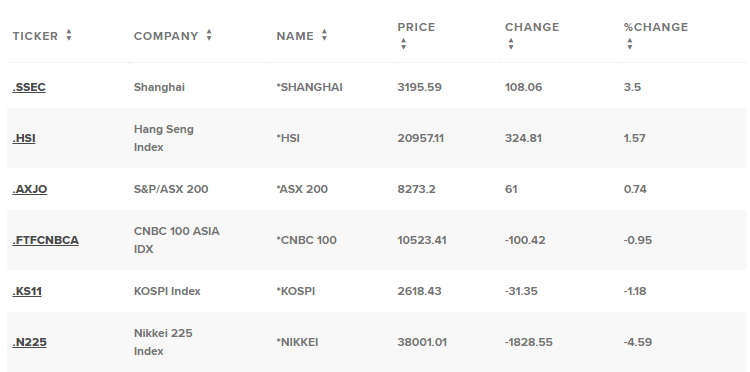750x372 pixels.
Task: Open the .HSI ticker link
Action: pos(24,138)
